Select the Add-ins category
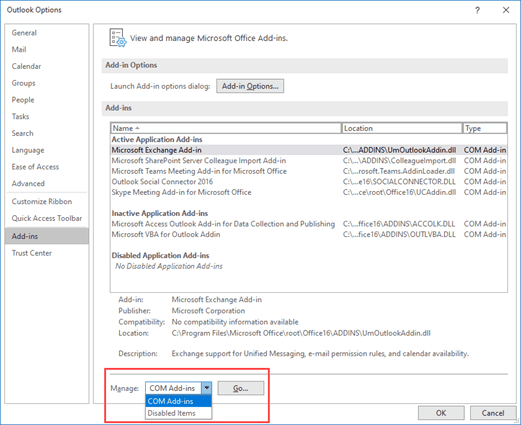 pyautogui.click(x=47, y=236)
